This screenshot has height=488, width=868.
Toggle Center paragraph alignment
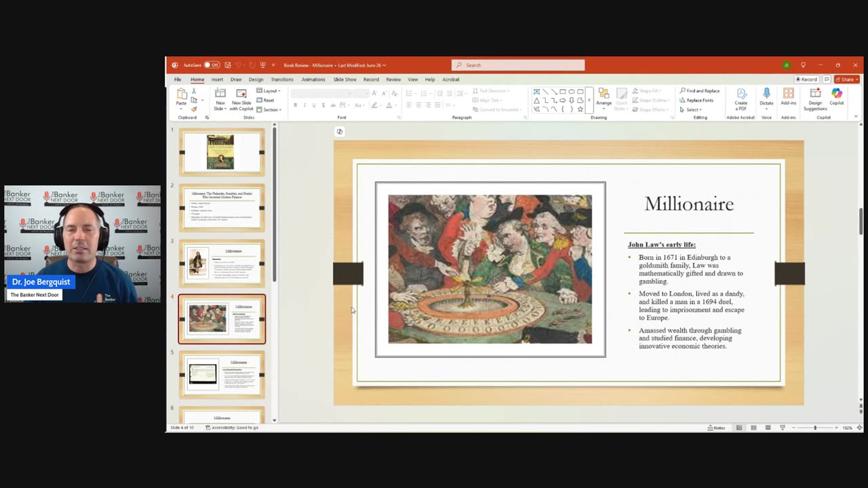(418, 105)
